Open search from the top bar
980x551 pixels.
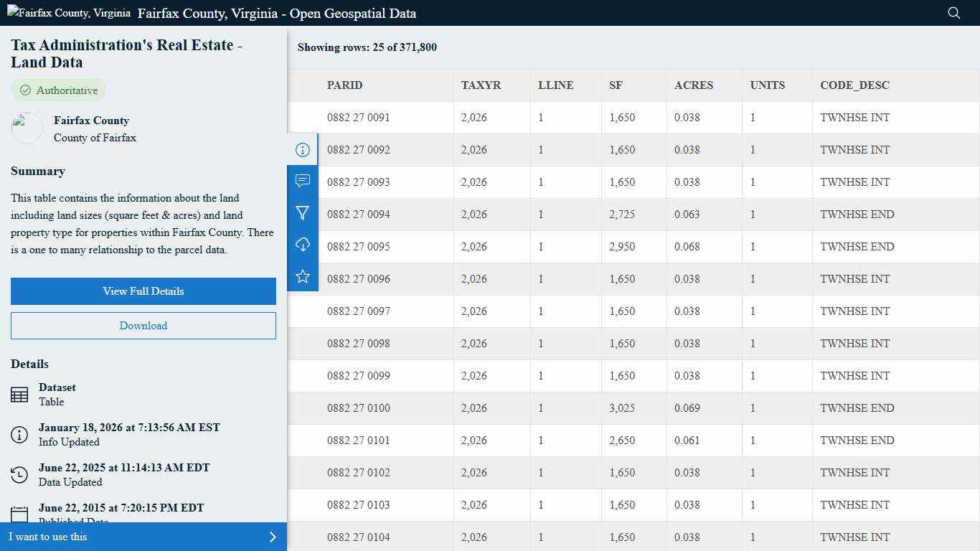(953, 13)
